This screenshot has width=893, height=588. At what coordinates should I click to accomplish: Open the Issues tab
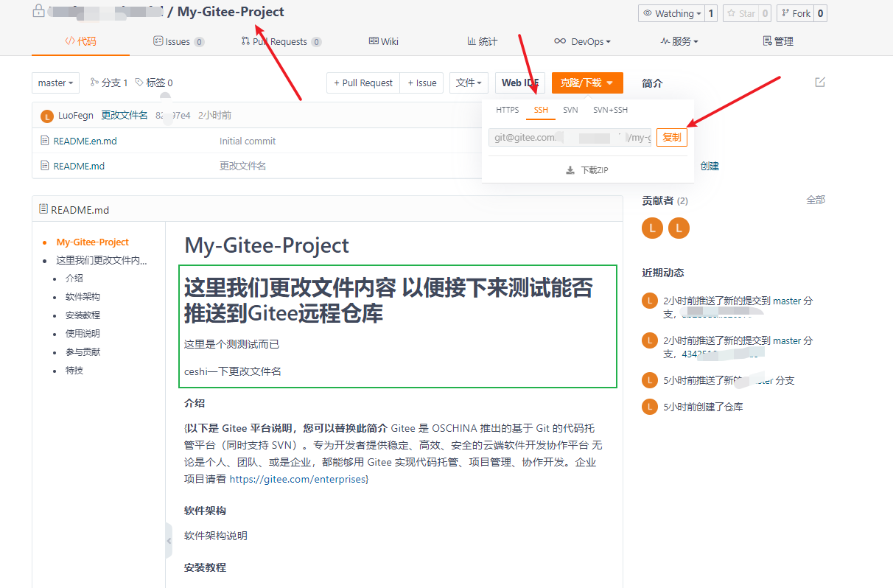point(178,41)
